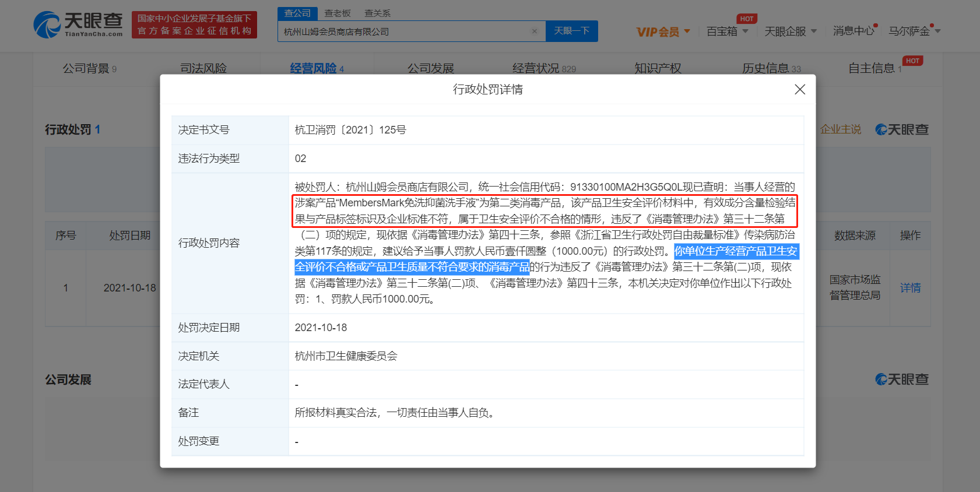This screenshot has width=980, height=492.
Task: Click the 天眼一下 search button
Action: pyautogui.click(x=572, y=31)
